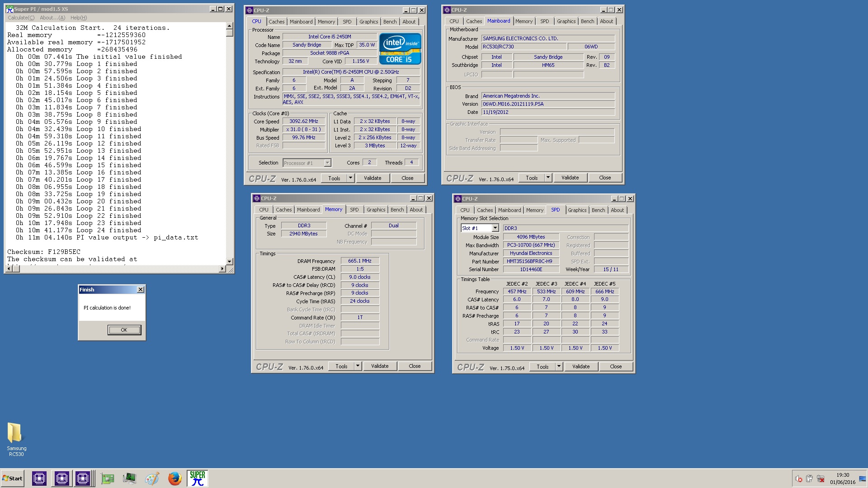Image resolution: width=868 pixels, height=488 pixels.
Task: Switch to About tab in SPD window
Action: (x=617, y=210)
